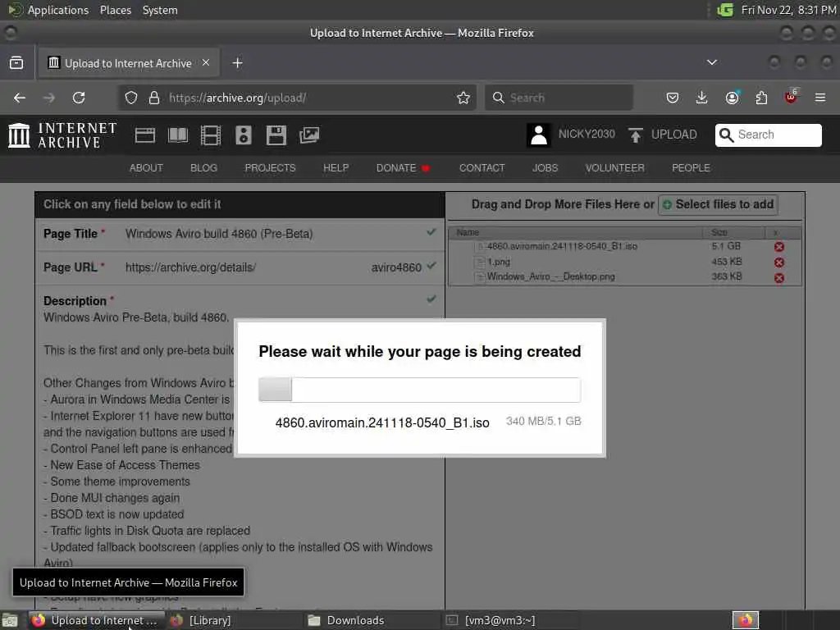Click the upload arrow icon beside UPLOAD

point(636,135)
